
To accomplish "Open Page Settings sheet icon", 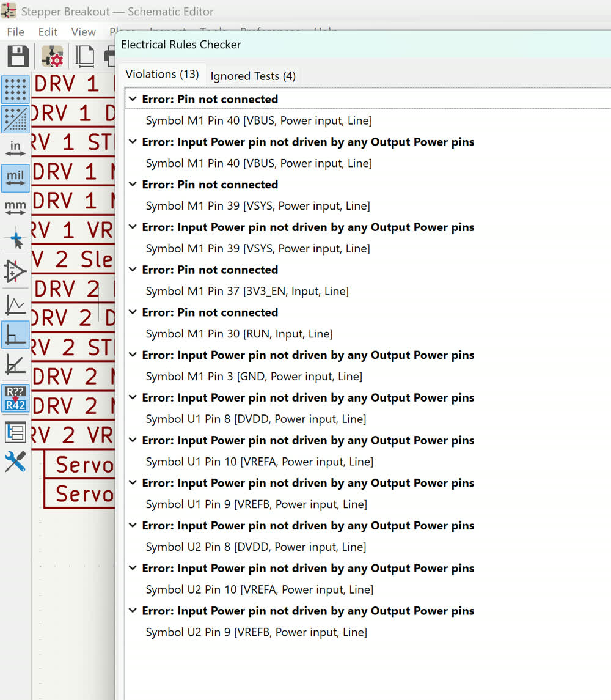I will pyautogui.click(x=84, y=56).
